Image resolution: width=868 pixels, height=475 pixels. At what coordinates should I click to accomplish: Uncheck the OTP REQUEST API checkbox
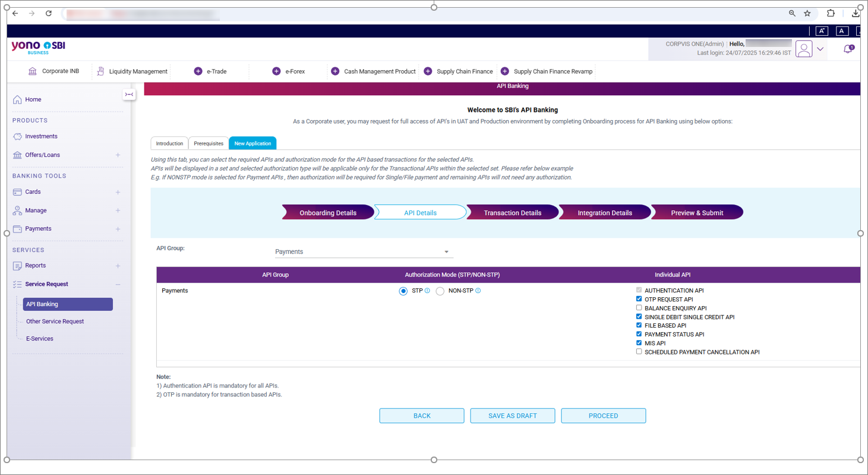639,299
